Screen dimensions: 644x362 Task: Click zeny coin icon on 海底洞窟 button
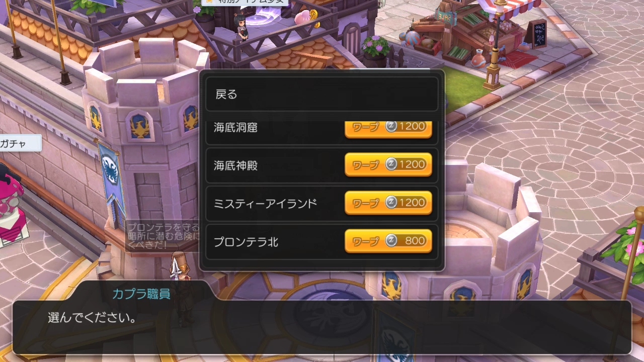(391, 126)
